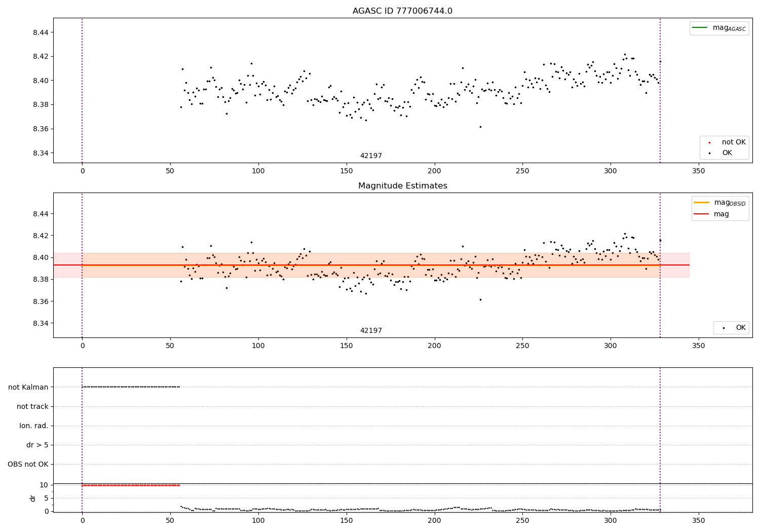The image size is (760, 532).
Task: Click the "10" tick label on the dr axis
Action: point(44,485)
